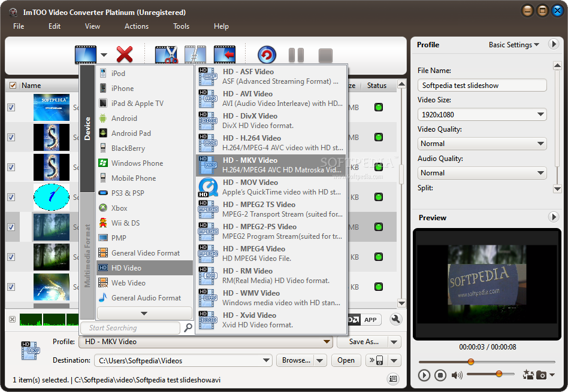Uncheck the first SOFTPEDIA thumbnail row

coord(11,108)
